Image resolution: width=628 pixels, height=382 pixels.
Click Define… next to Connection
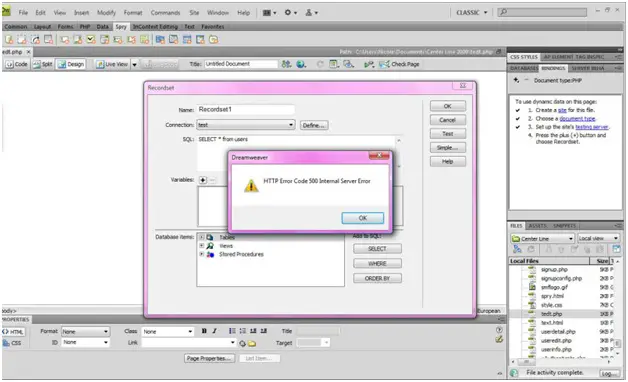click(x=314, y=125)
